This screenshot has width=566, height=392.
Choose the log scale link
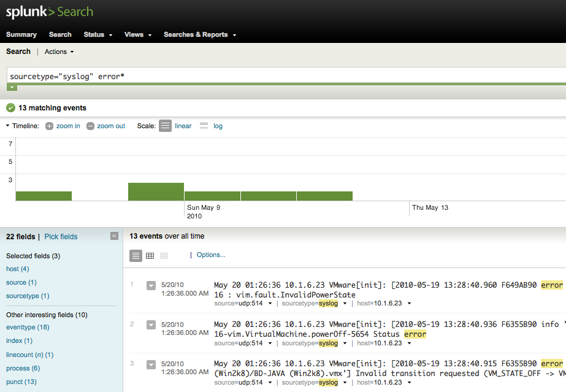(x=218, y=126)
